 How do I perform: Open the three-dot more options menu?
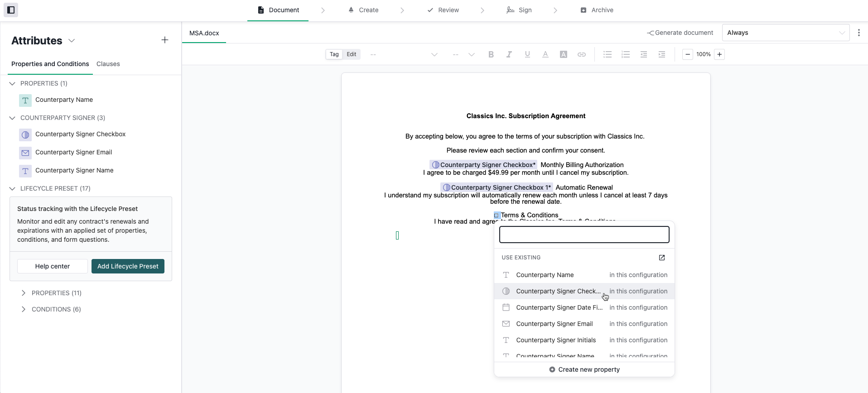click(859, 33)
